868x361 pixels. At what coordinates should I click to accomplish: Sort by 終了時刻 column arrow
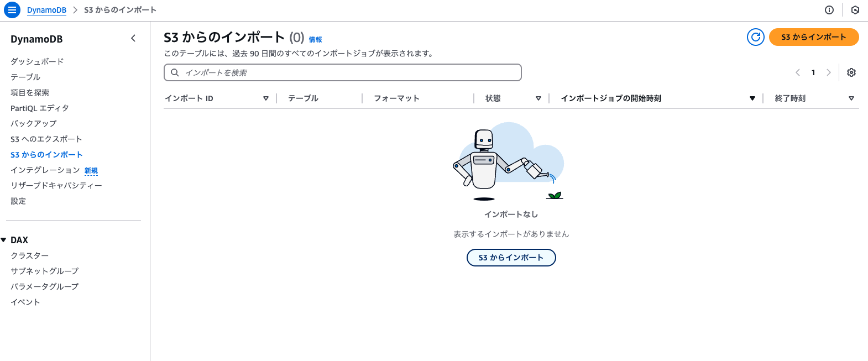(x=851, y=98)
